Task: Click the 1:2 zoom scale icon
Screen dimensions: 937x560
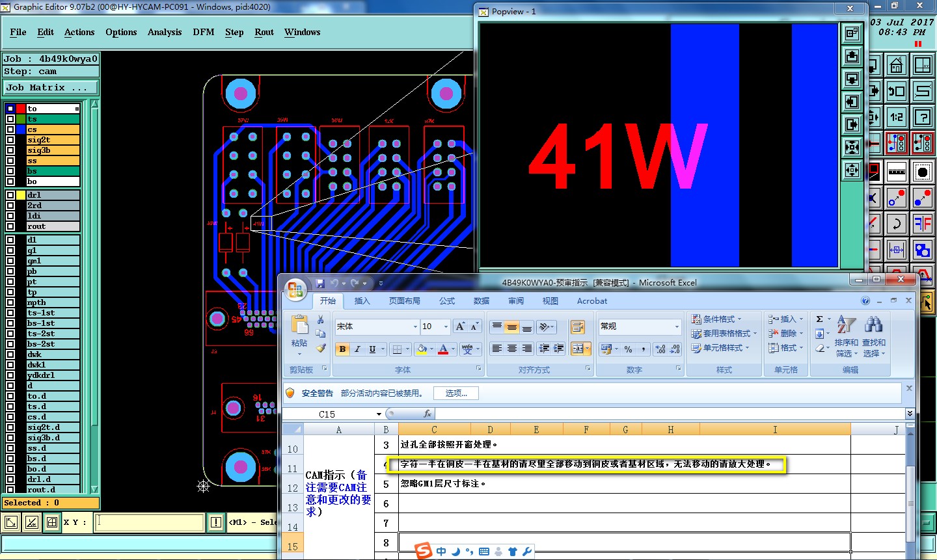Action: 897,117
